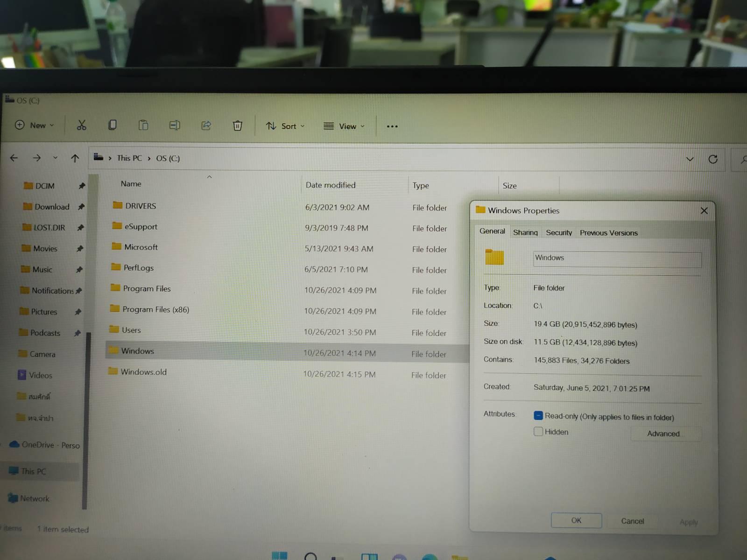
Task: Expand the address bar history dropdown
Action: [690, 159]
